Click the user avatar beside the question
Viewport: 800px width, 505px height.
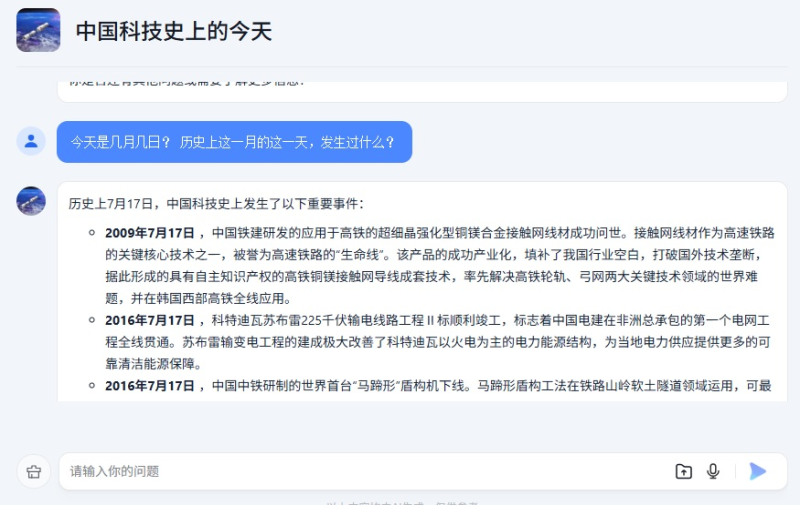point(31,141)
